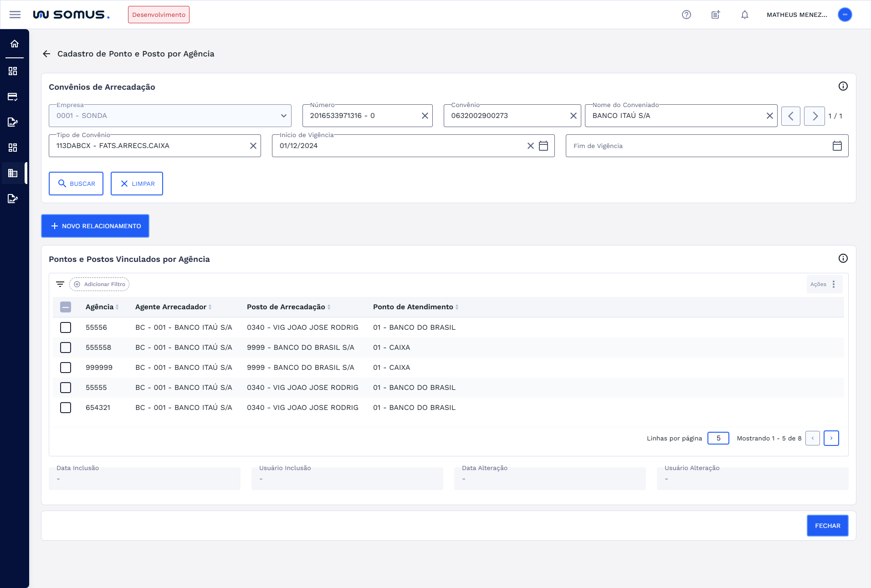871x588 pixels.
Task: Click the Home icon in the sidebar
Action: [x=15, y=44]
